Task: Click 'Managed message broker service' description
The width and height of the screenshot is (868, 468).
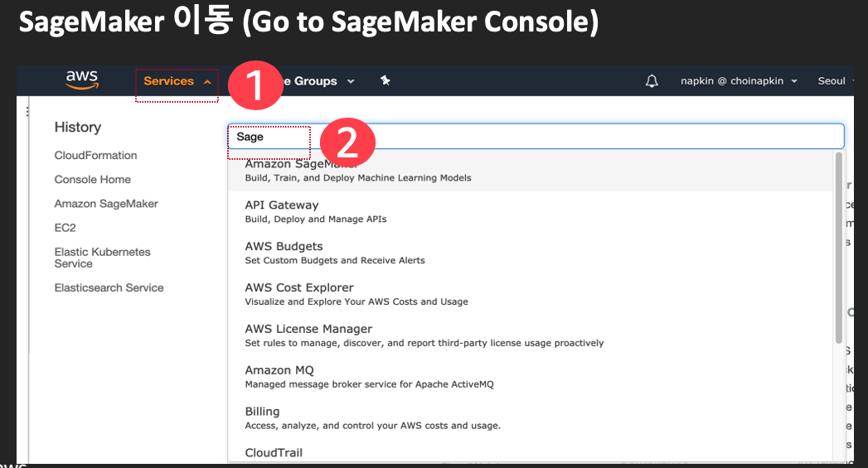Action: pyautogui.click(x=369, y=384)
